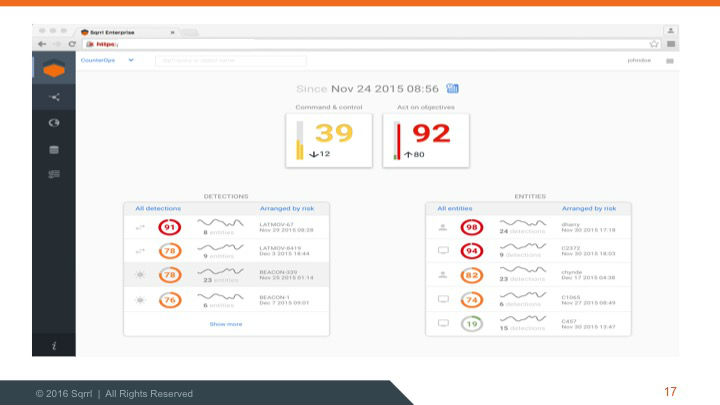Screen dimensions: 720x405
Task: Click the johndoe username
Action: tap(639, 60)
